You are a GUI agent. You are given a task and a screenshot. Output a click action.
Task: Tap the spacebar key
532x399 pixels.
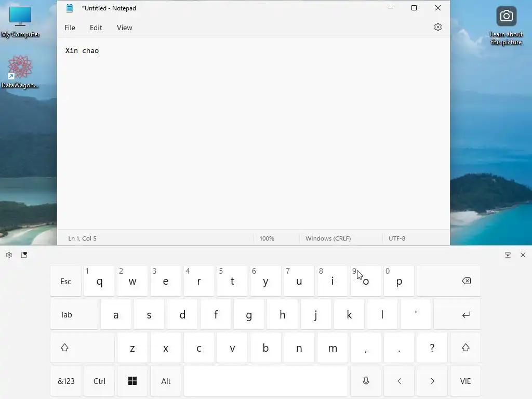click(x=265, y=381)
